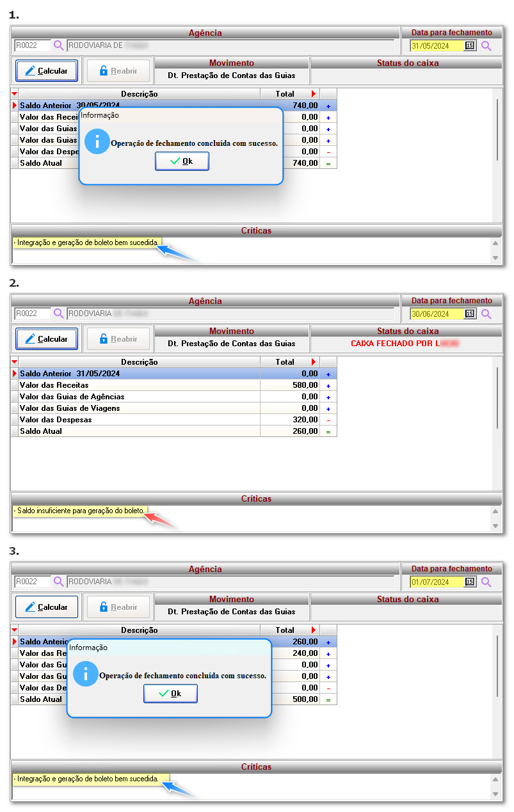Click the date field showing 31/05/2024
The image size is (514, 812).
tap(437, 45)
